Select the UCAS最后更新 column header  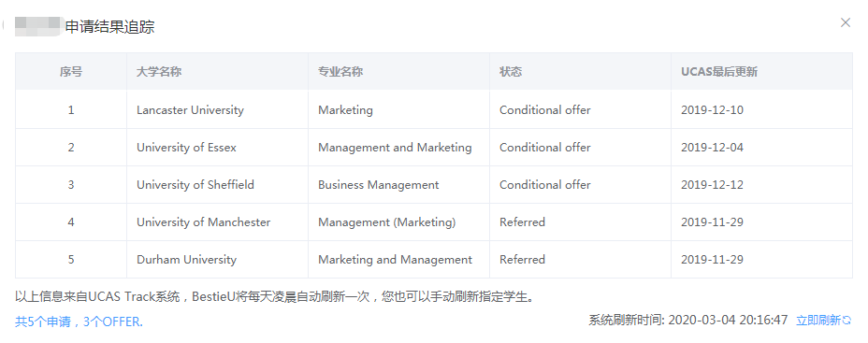pyautogui.click(x=761, y=72)
